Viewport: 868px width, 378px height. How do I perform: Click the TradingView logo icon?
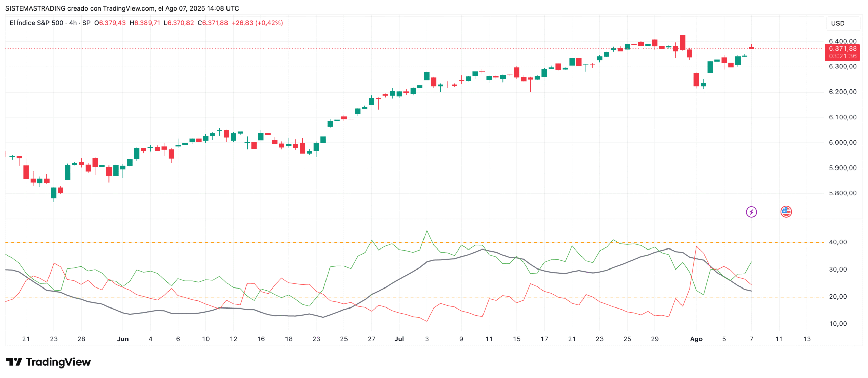(x=14, y=362)
